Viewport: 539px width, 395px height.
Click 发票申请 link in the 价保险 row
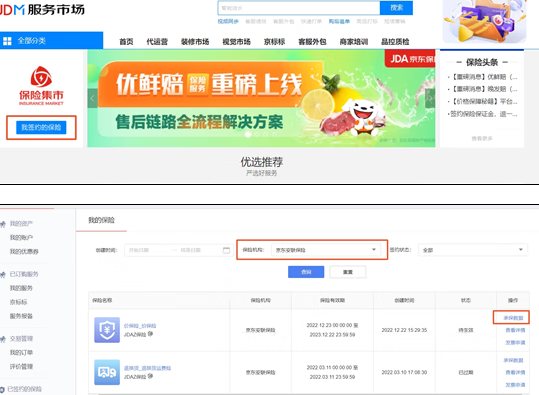(515, 342)
